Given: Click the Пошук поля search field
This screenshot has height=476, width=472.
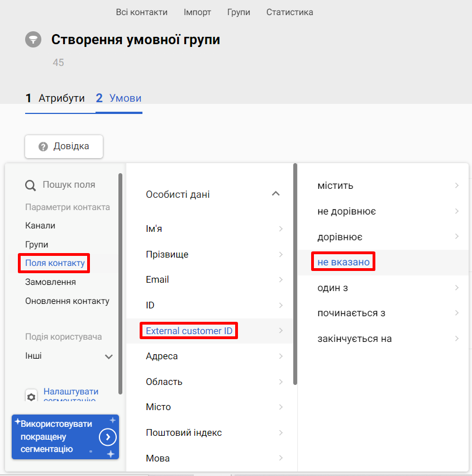Looking at the screenshot, I should 69,185.
